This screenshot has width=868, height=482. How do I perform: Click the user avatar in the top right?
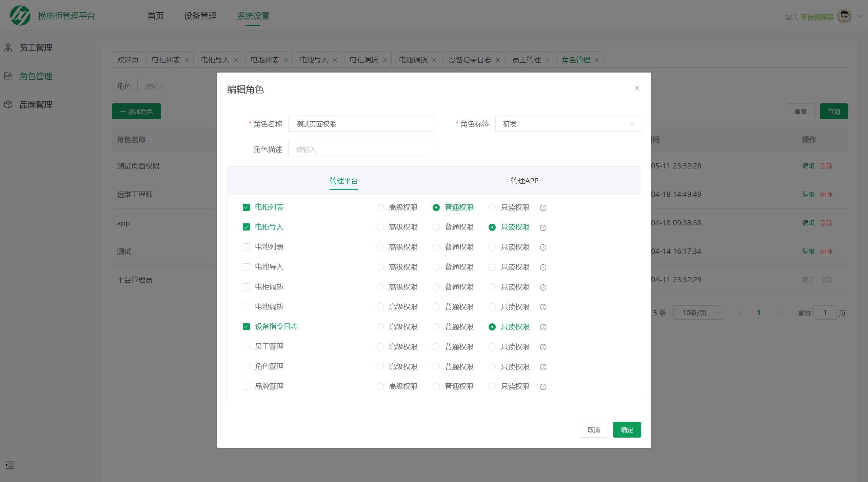[x=843, y=16]
